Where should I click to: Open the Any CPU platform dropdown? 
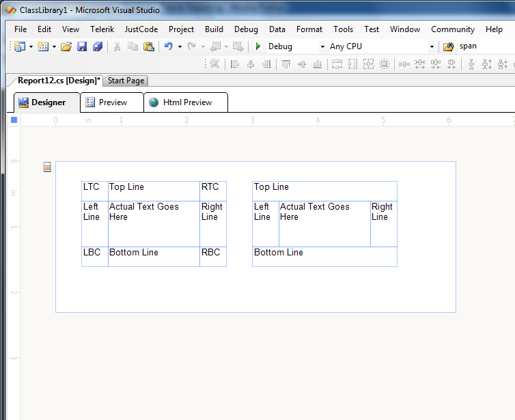click(x=431, y=46)
